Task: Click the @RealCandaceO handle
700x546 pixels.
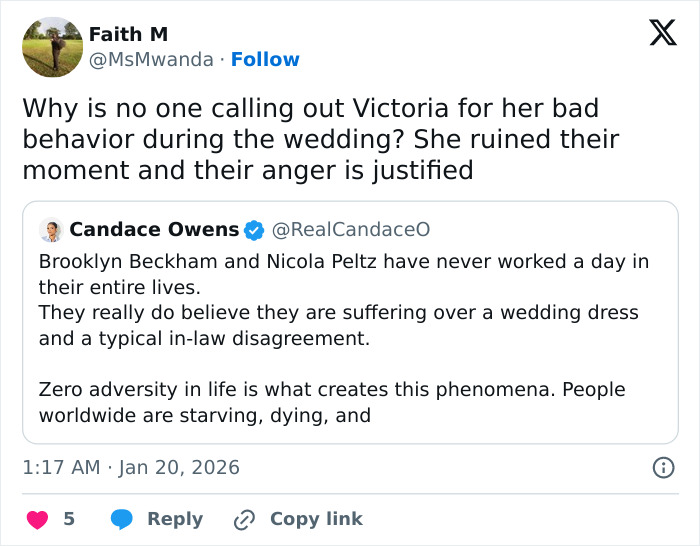Action: coord(351,230)
